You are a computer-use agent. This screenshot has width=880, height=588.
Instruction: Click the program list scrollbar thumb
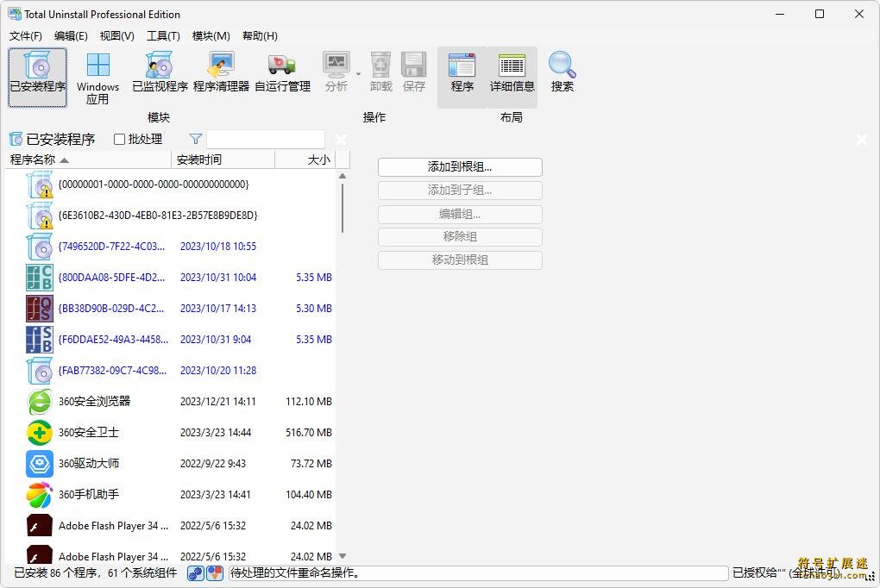(343, 208)
